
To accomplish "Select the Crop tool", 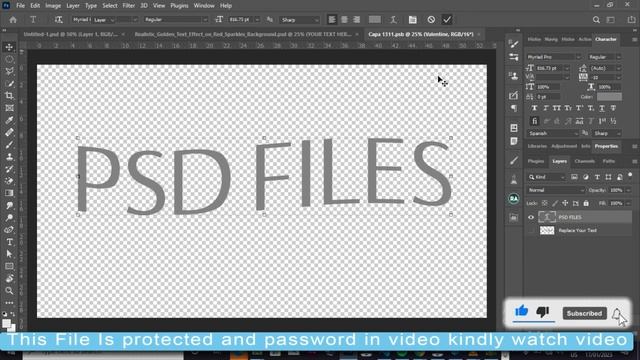I will pos(9,96).
